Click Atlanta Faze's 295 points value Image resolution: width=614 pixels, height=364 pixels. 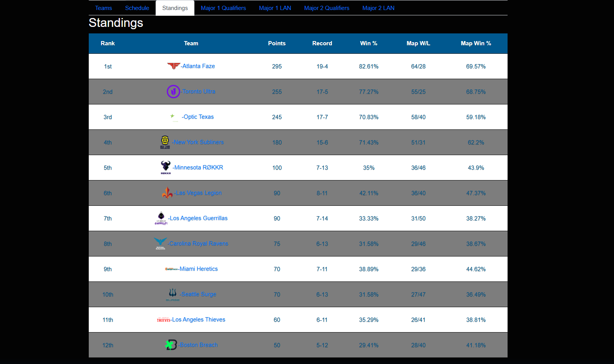(277, 66)
